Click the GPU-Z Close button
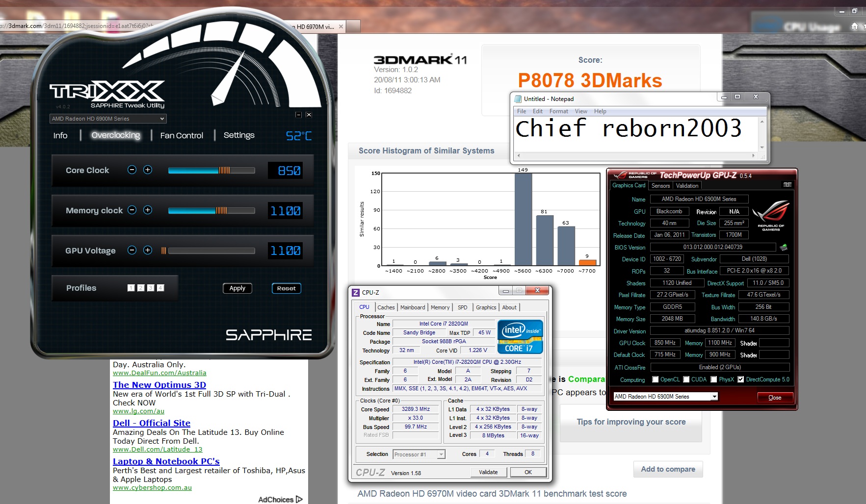The width and height of the screenshot is (866, 504). tap(775, 397)
